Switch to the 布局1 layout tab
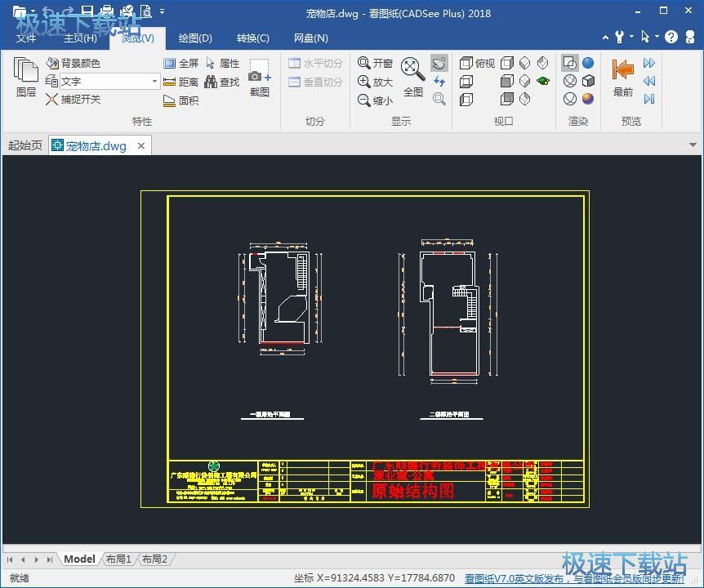 tap(118, 559)
